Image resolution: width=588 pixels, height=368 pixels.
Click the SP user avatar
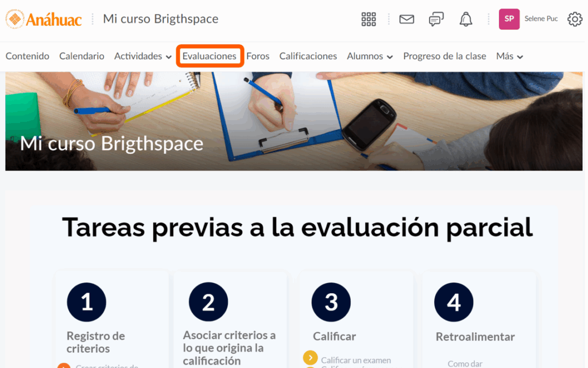click(509, 19)
